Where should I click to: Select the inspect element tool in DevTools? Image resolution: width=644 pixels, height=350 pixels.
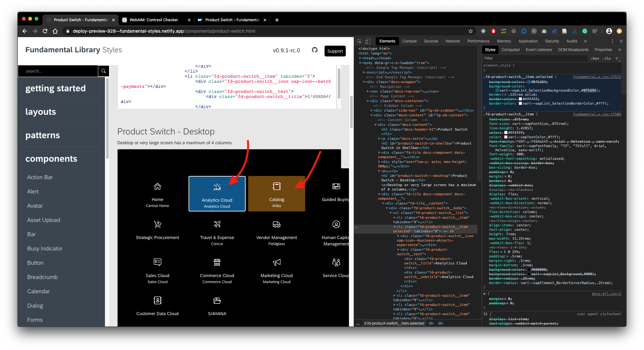359,41
